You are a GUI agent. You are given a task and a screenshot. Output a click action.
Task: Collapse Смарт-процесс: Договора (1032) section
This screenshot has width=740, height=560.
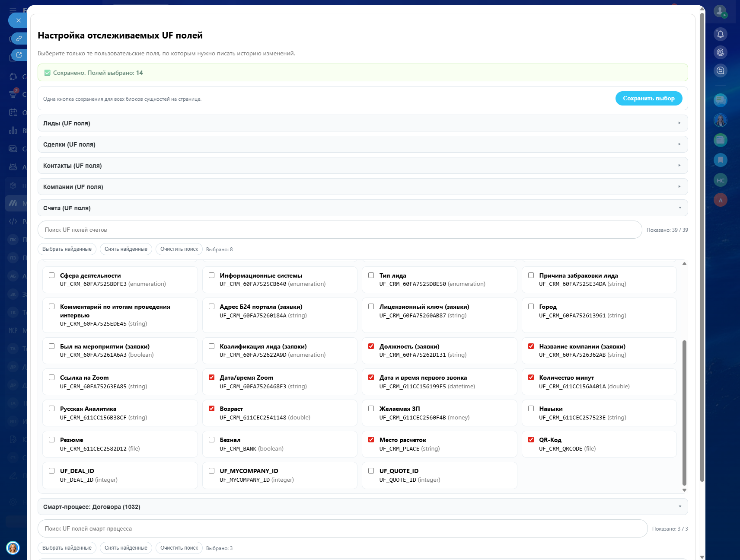(362, 507)
